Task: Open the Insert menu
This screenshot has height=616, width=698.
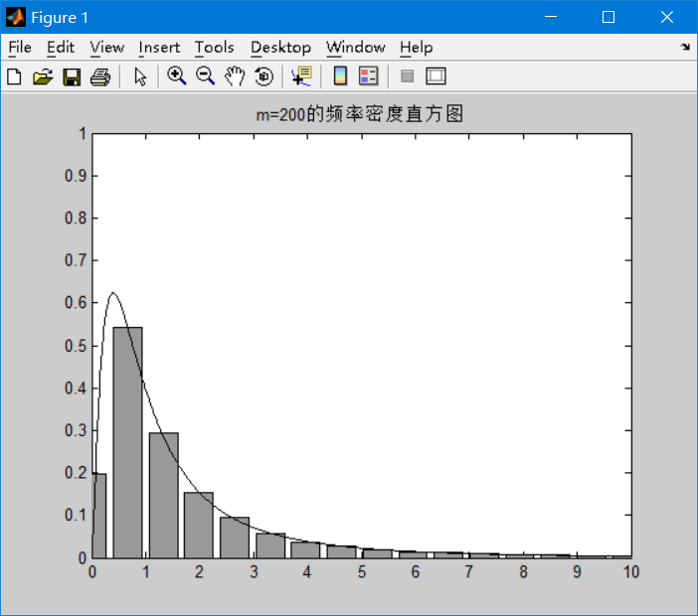Action: [x=159, y=47]
